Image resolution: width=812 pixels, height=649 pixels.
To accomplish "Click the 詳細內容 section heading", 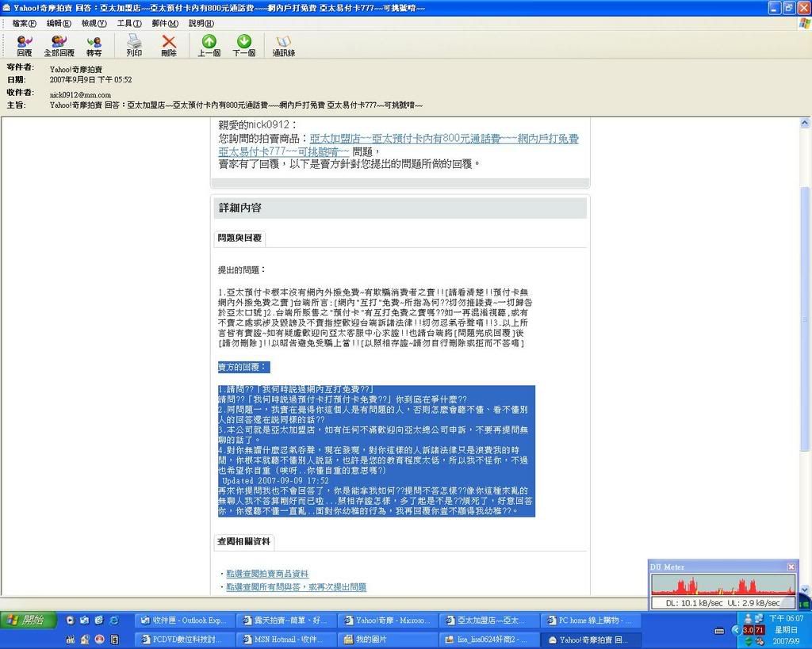I will tap(239, 208).
